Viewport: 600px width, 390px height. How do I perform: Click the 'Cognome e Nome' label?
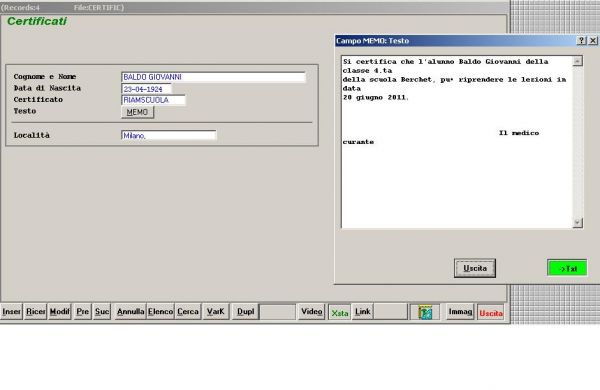[45, 77]
